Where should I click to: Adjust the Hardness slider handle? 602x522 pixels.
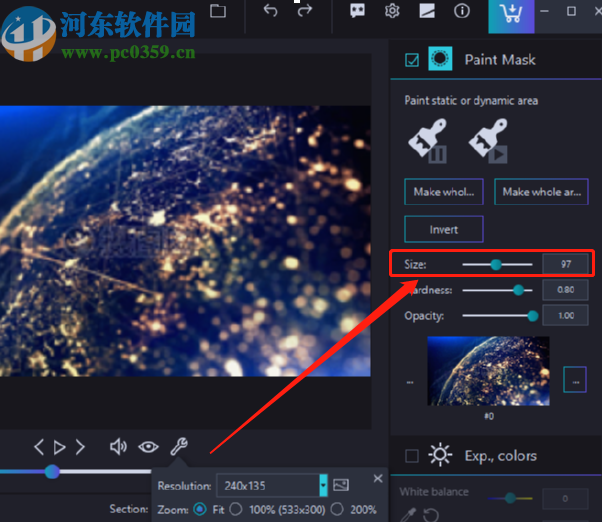click(x=519, y=290)
